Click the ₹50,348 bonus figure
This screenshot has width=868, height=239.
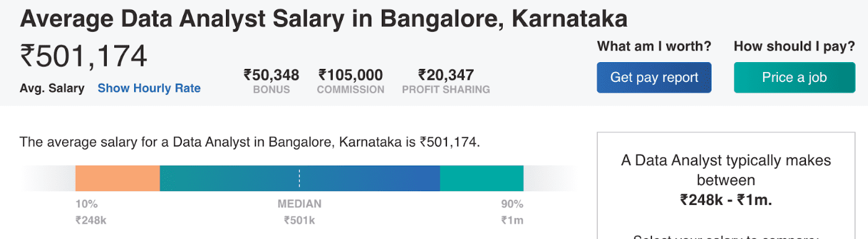click(x=271, y=75)
